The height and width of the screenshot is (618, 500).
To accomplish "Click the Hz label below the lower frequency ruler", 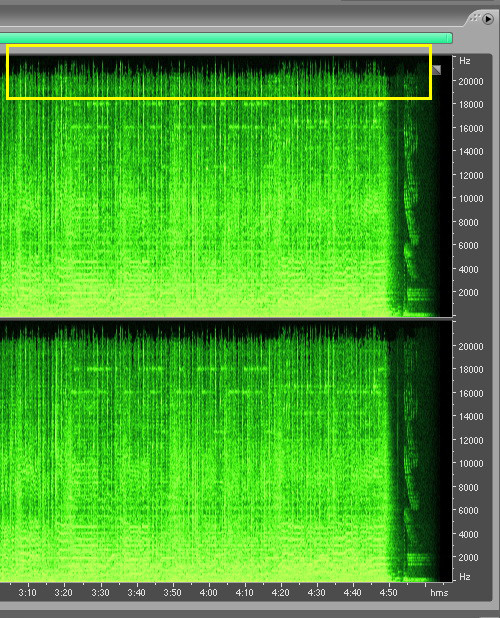I will coord(465,577).
